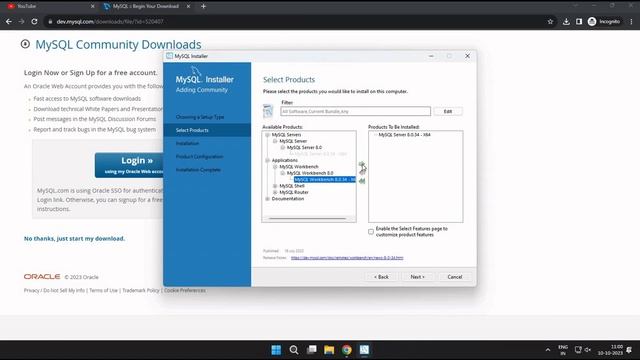Open the Trademark Policy link
This screenshot has width=640, height=360.
(141, 290)
